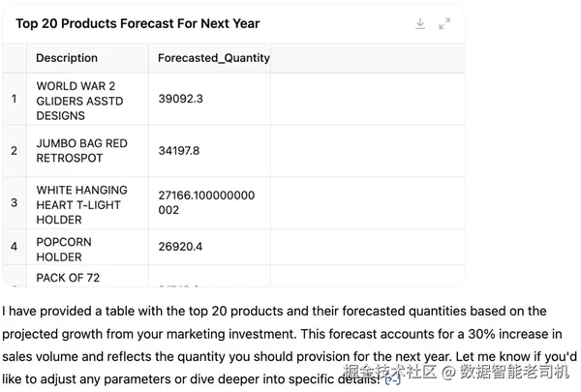
Task: Click the 34197.8 quantity cell
Action: click(179, 150)
